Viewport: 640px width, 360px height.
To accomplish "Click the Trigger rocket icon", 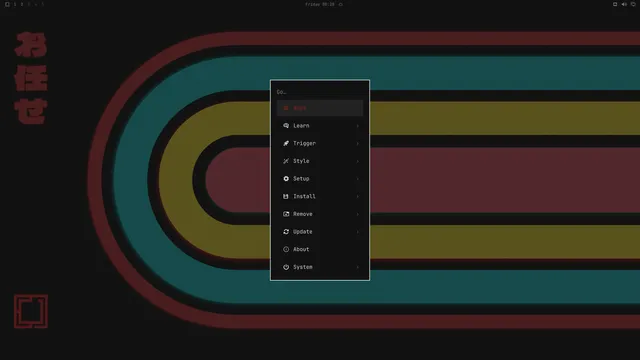I will [x=286, y=143].
